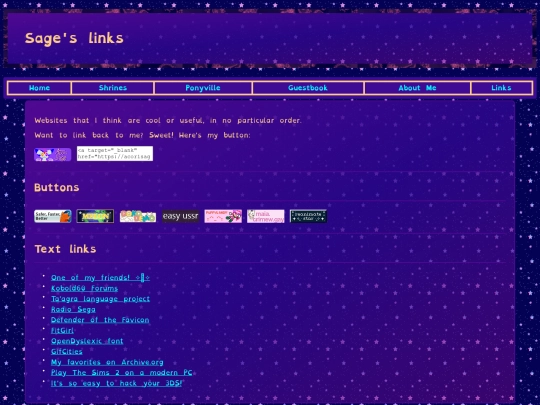Visit the Kobold60 forums link
The image size is (540, 405).
[84, 288]
